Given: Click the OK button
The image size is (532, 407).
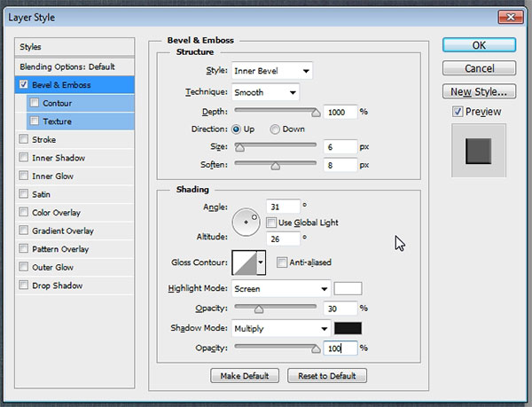Looking at the screenshot, I should click(478, 45).
